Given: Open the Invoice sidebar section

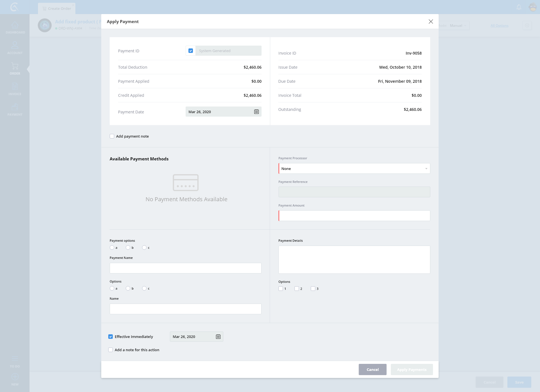Looking at the screenshot, I should pyautogui.click(x=15, y=89).
